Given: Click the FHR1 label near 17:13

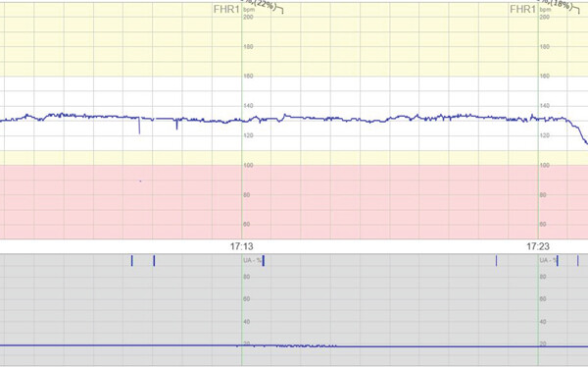Looking at the screenshot, I should [226, 10].
